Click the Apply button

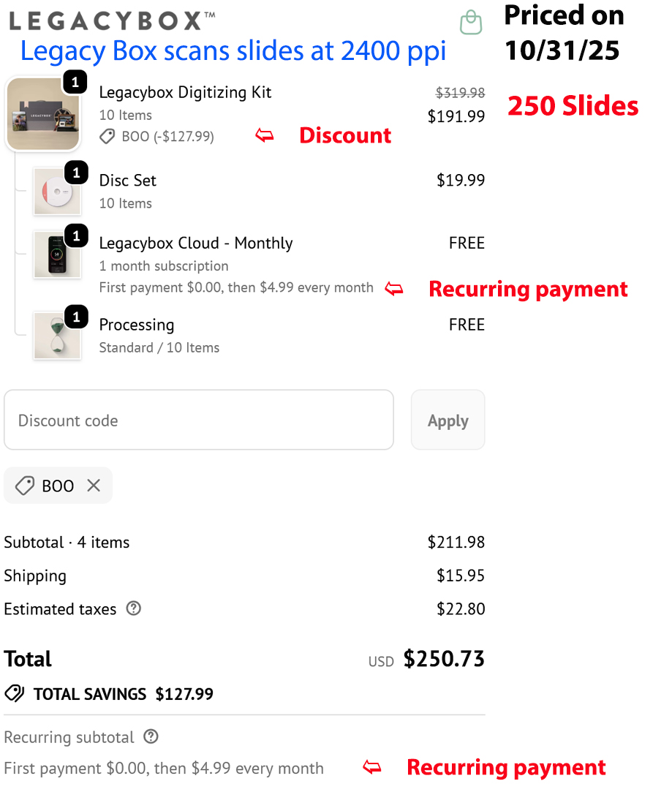[x=448, y=420]
